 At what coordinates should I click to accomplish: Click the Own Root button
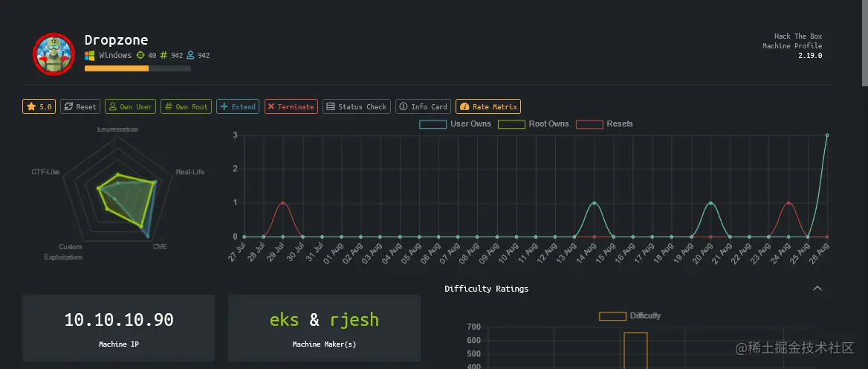tap(186, 106)
